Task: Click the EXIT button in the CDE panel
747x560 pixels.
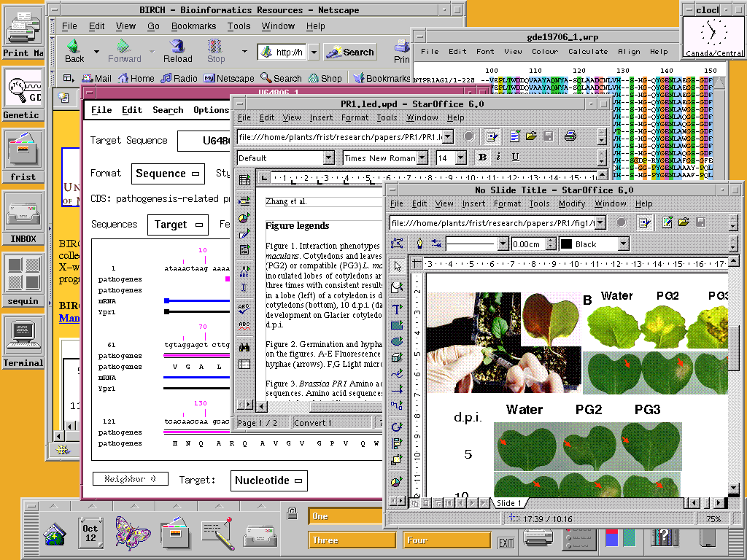Action: point(506,542)
